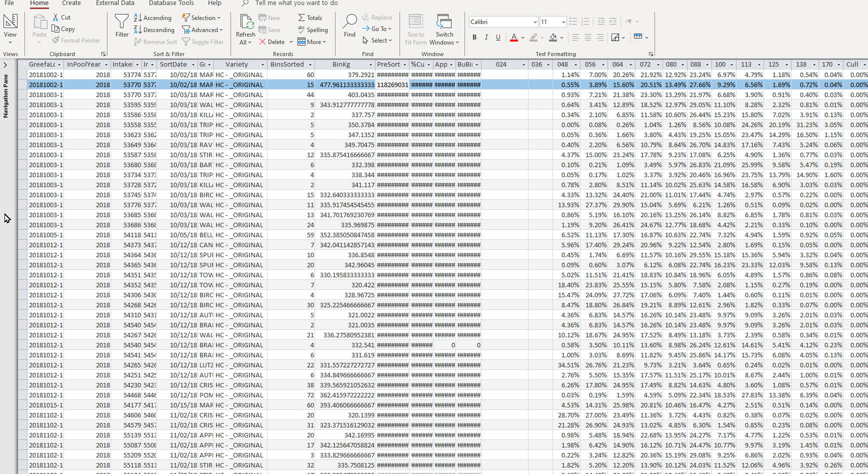This screenshot has height=474, width=868.
Task: Align text left
Action: click(x=576, y=38)
